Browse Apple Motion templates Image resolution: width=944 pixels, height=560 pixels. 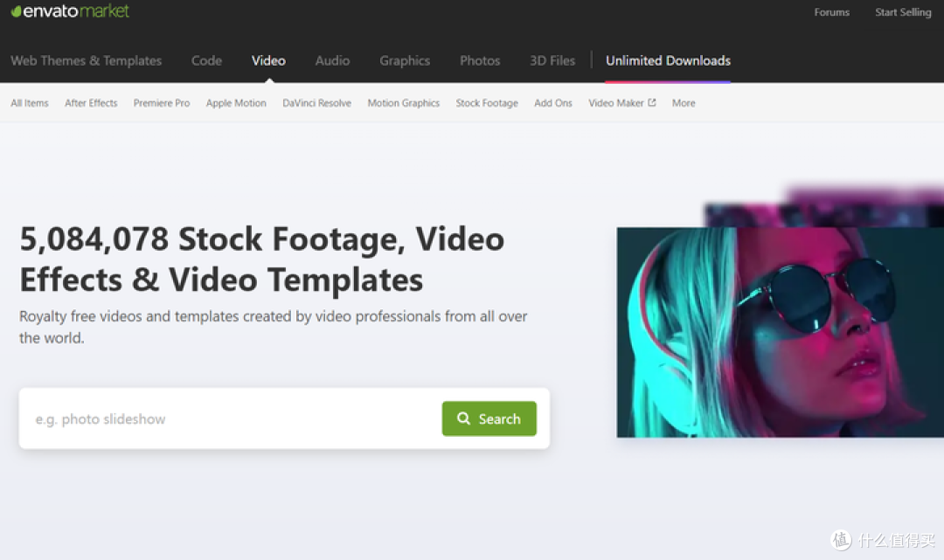[236, 103]
